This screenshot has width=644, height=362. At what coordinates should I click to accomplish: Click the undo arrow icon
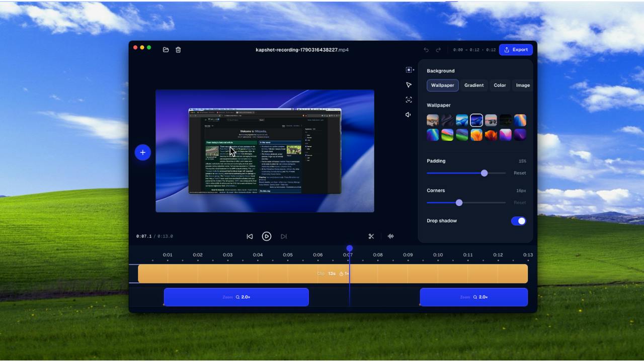click(x=426, y=50)
